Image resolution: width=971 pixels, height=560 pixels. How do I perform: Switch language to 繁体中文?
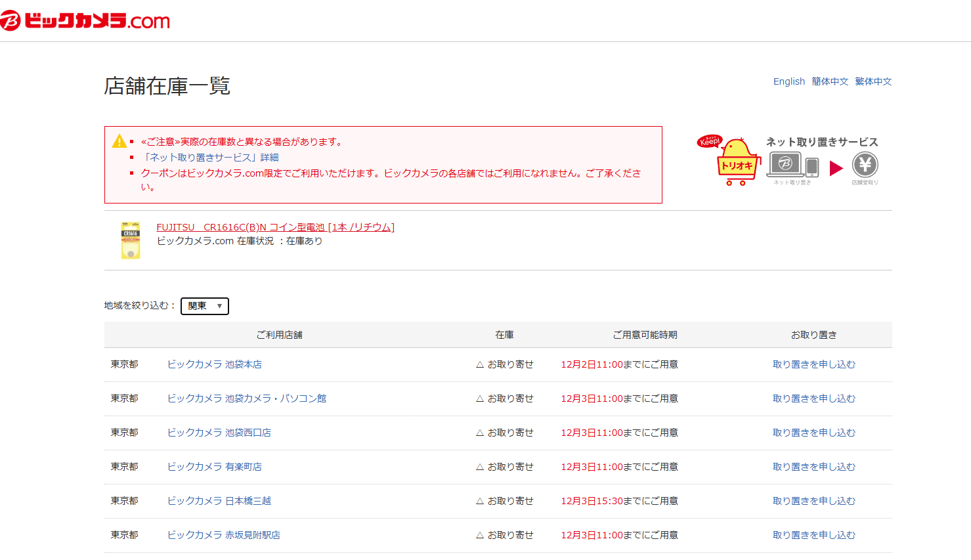pyautogui.click(x=873, y=81)
